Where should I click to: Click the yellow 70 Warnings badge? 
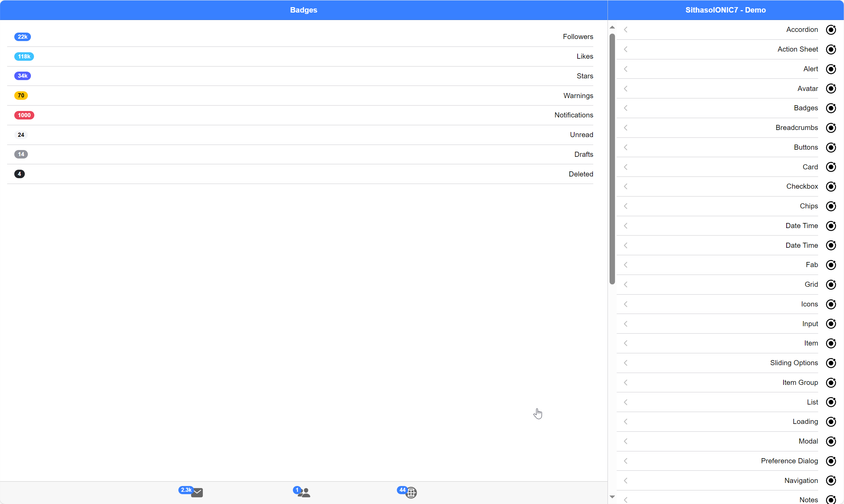(21, 95)
